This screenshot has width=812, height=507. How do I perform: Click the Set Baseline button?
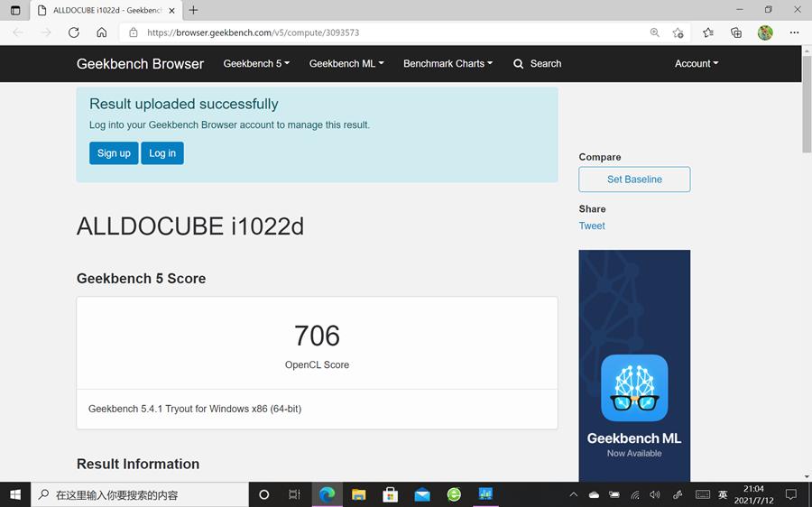[634, 180]
